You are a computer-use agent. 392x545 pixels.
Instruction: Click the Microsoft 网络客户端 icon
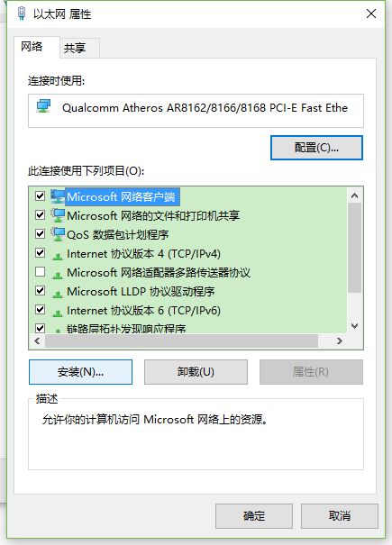click(58, 196)
